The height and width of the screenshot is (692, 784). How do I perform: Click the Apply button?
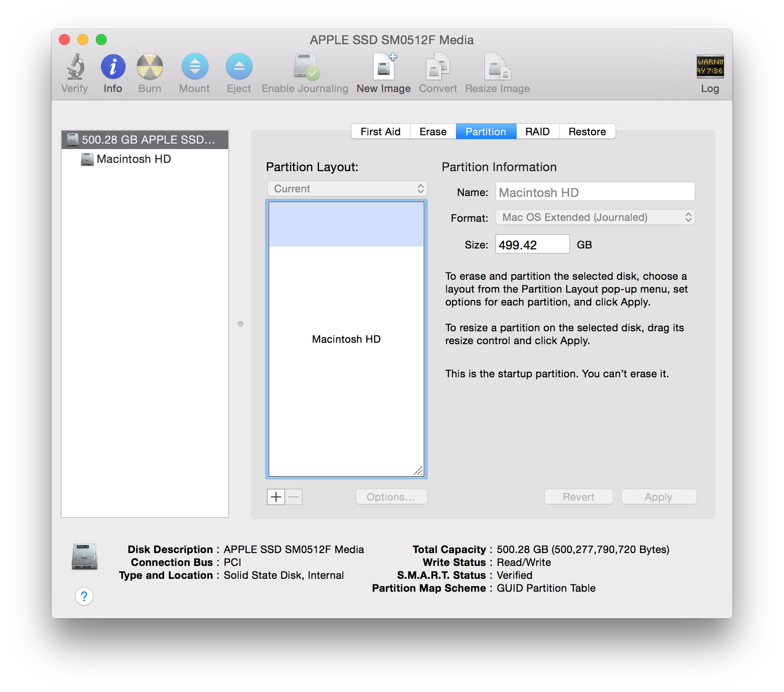coord(659,497)
